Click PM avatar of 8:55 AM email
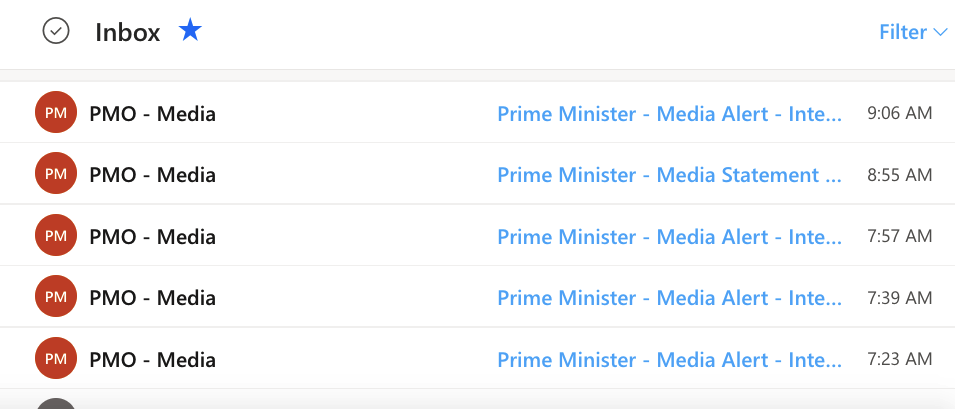This screenshot has height=409, width=955. click(56, 174)
